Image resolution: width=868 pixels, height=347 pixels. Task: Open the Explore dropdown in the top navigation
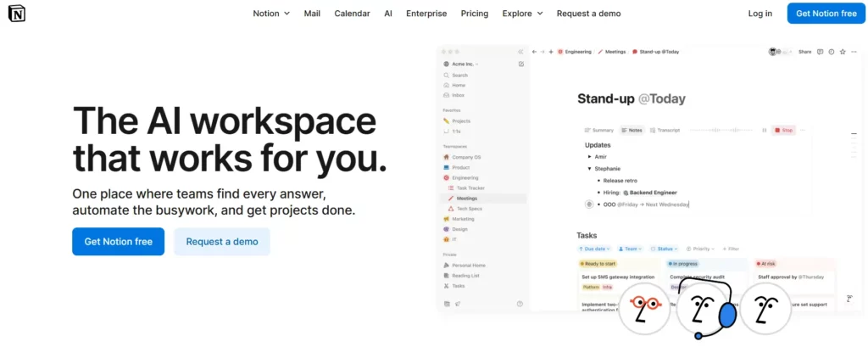(x=522, y=14)
